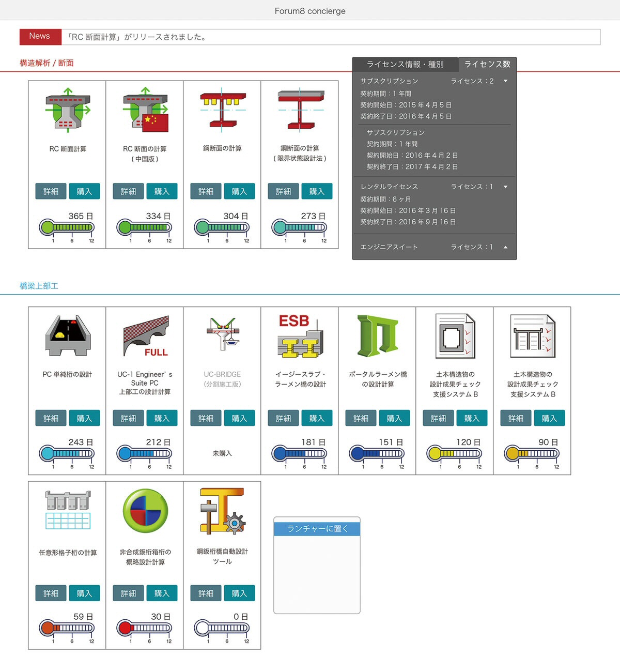
Task: Click the red News label
Action: click(x=40, y=37)
